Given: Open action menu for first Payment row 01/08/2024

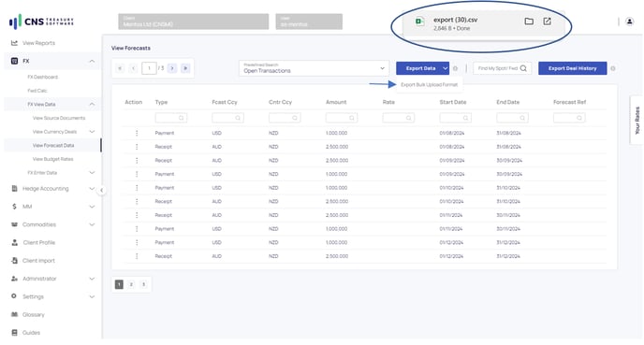Looking at the screenshot, I should (x=137, y=134).
